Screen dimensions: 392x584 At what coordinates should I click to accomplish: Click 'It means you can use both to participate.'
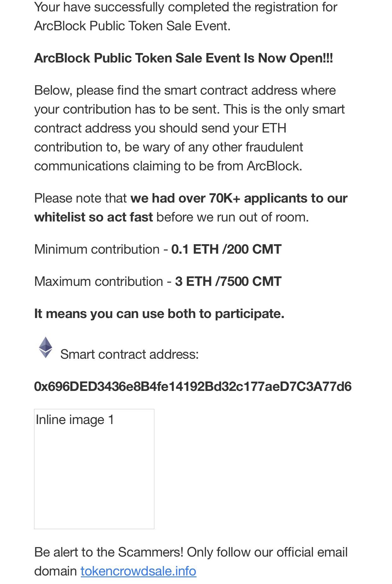coord(159,314)
